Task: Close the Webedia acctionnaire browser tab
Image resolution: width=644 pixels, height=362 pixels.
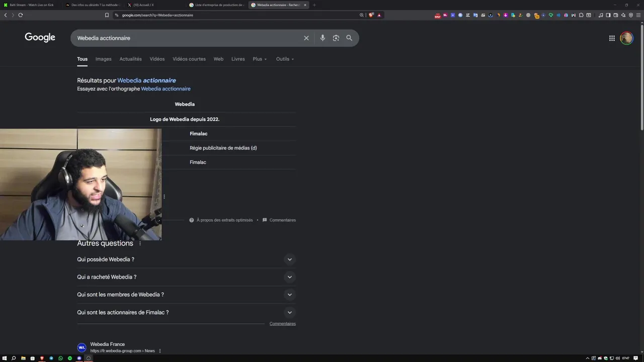Action: click(305, 5)
